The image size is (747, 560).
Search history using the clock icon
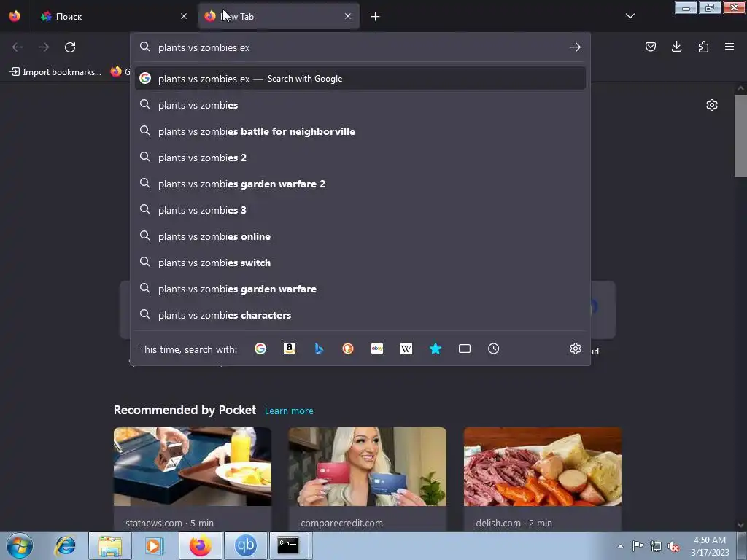[x=494, y=349]
